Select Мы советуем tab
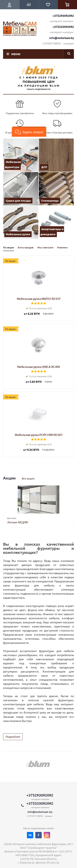This screenshot has height=868, width=77. pyautogui.click(x=45, y=247)
